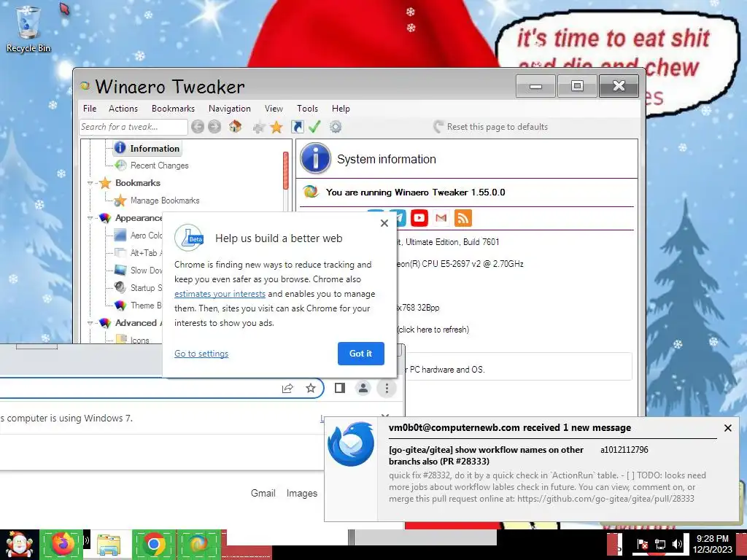Dismiss the Thunderbird new message notification
Viewport: 747px width, 560px height.
(x=727, y=427)
